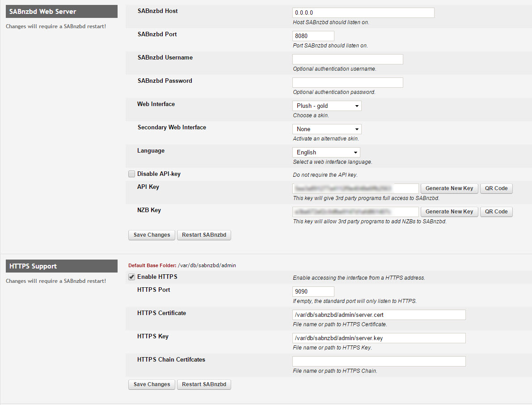
Task: Click the HTTPS Certificate path field
Action: click(x=379, y=315)
